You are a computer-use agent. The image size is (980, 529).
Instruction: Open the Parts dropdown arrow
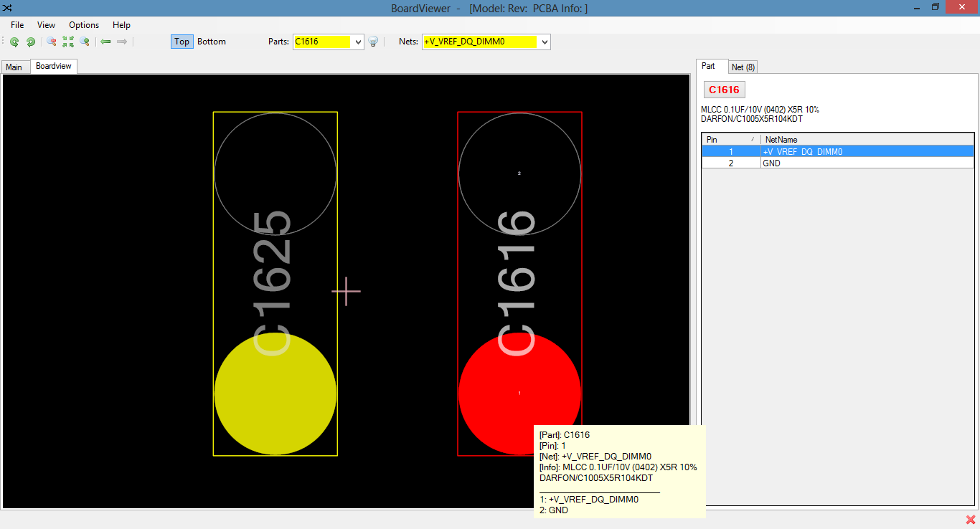pyautogui.click(x=359, y=42)
